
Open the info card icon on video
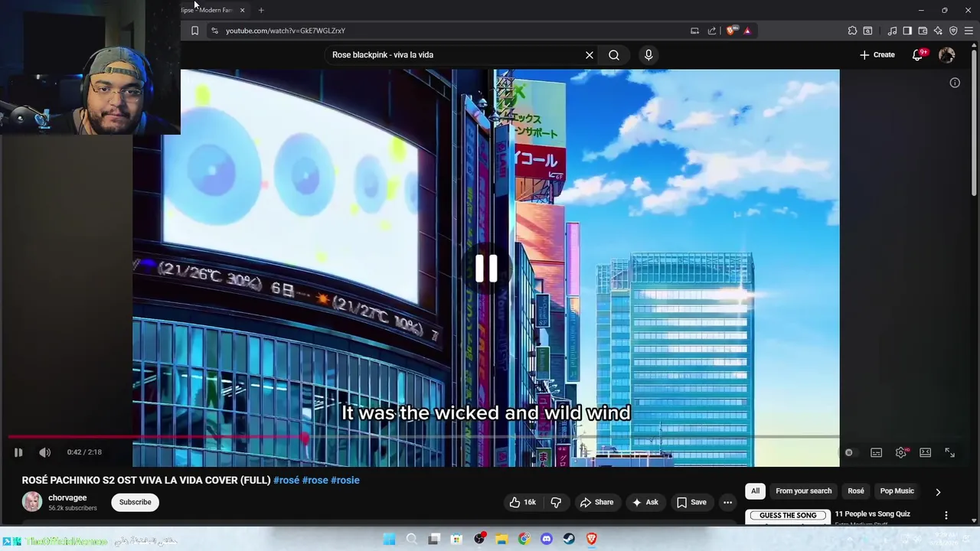pos(955,83)
